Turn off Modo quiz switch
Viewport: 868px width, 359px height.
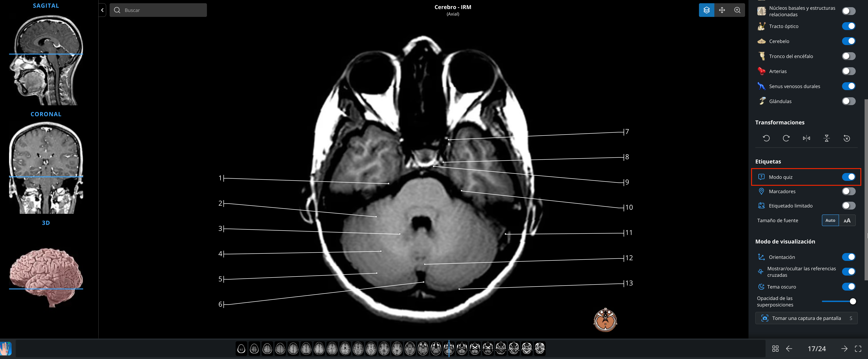tap(849, 177)
